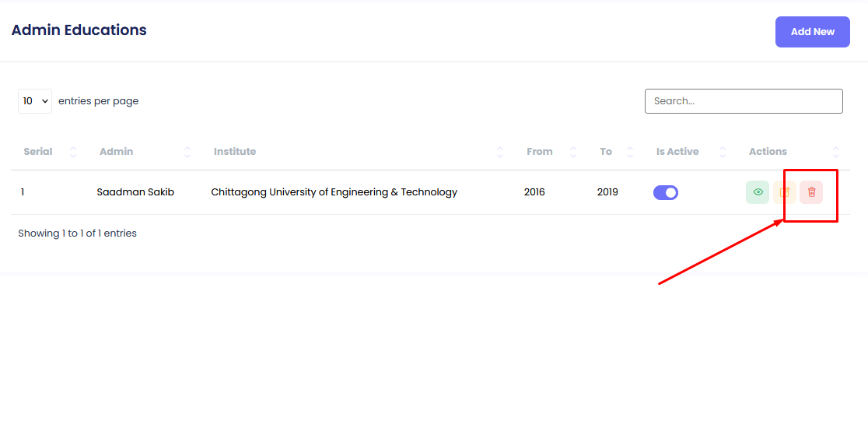Click sort arrows in Institute column header
Screen dimensions: 868x432
point(500,152)
